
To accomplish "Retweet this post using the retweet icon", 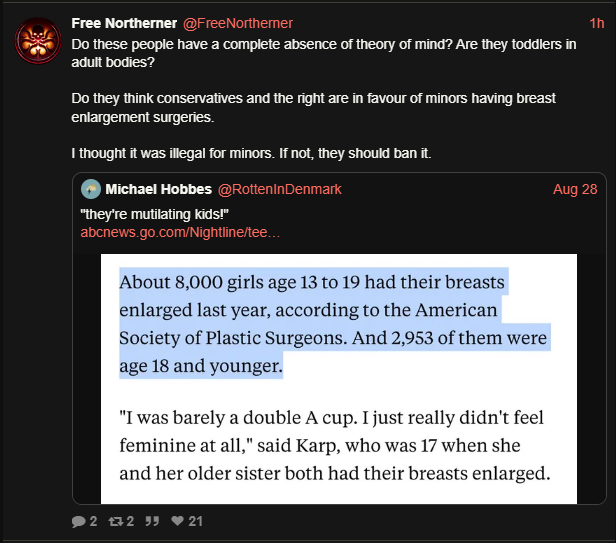I will point(115,521).
